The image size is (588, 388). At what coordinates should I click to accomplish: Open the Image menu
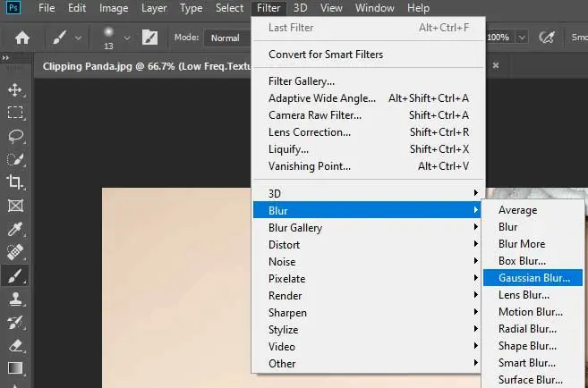[x=114, y=8]
